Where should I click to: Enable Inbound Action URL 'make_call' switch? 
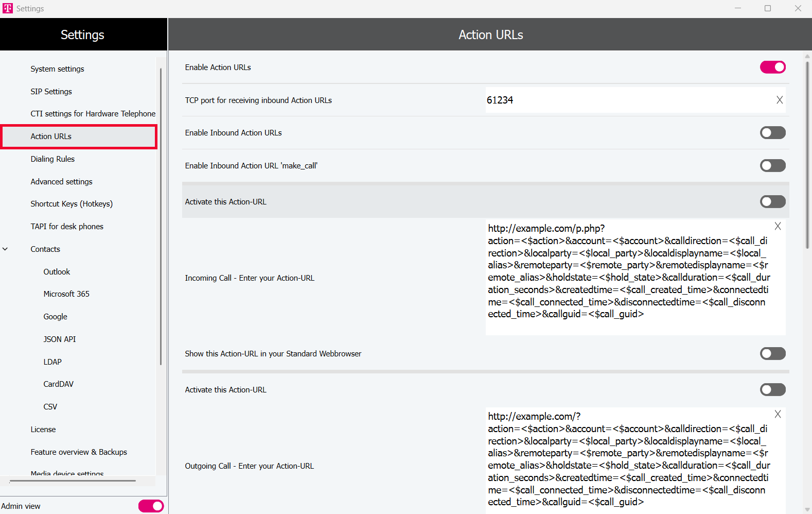(x=772, y=166)
